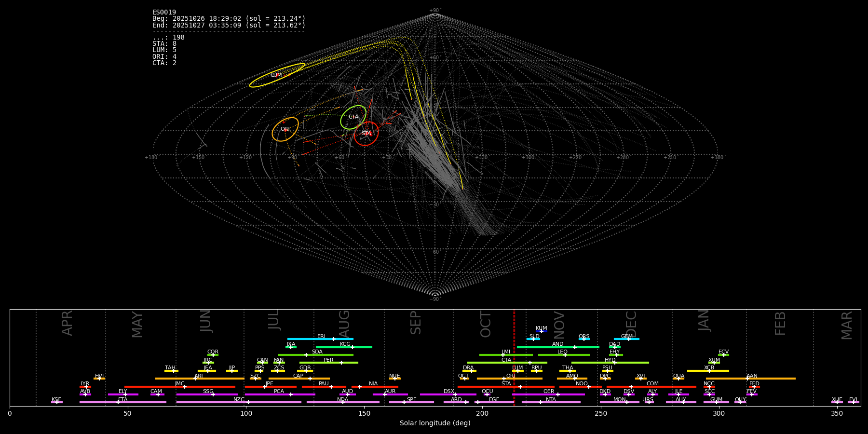The height and width of the screenshot is (434, 868).
Task: Click the KCG shower label in timeline
Action: pyautogui.click(x=345, y=344)
